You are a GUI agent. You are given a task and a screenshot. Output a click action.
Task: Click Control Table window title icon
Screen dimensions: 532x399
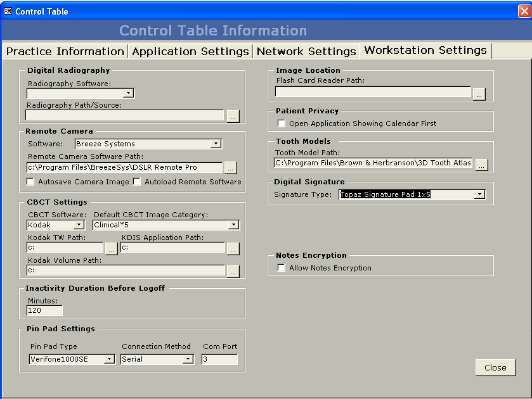[x=8, y=11]
